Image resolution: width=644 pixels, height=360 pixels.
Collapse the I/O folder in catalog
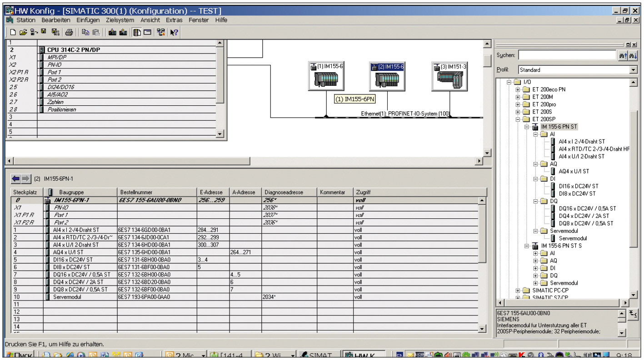510,82
